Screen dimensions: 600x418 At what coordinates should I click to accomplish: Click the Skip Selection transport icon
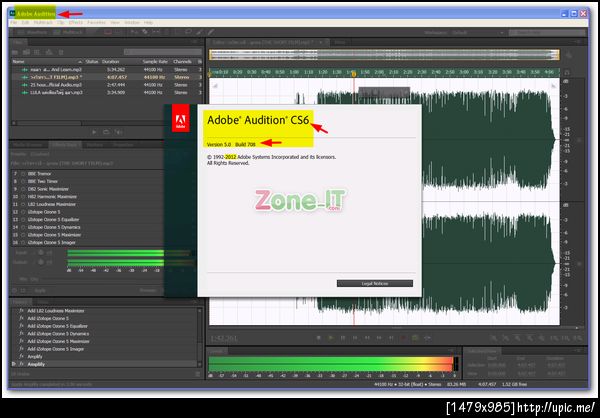pos(427,338)
